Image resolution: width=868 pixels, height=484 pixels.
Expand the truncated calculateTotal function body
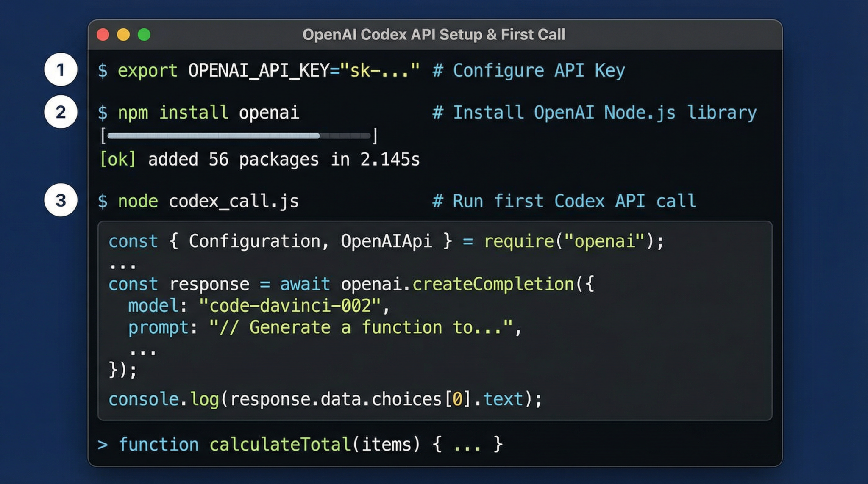point(468,444)
